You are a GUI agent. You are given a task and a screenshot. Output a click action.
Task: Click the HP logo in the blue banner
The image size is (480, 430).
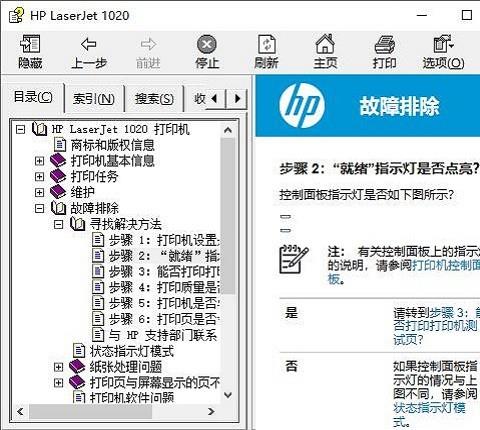coord(302,105)
